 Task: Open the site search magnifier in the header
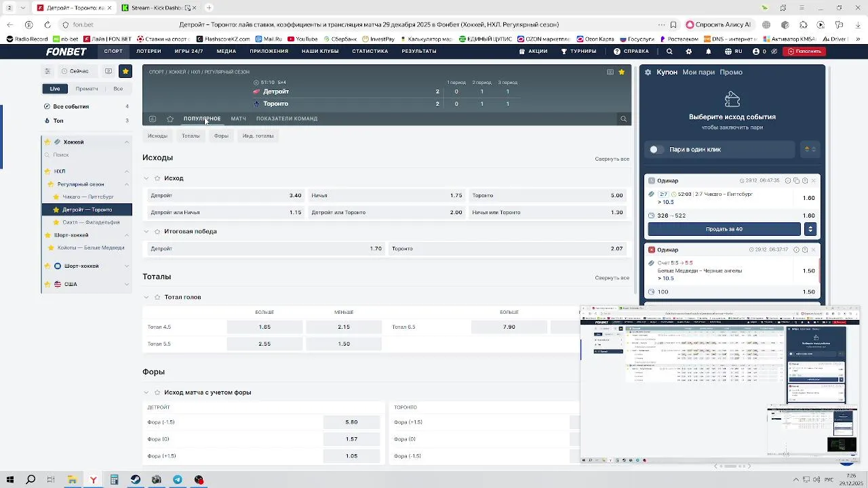(x=669, y=52)
